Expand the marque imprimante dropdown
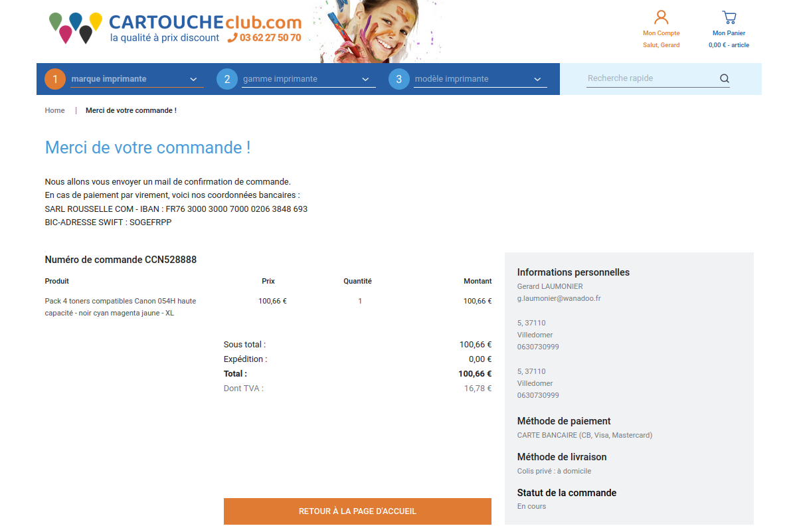The height and width of the screenshot is (532, 793). tap(137, 79)
